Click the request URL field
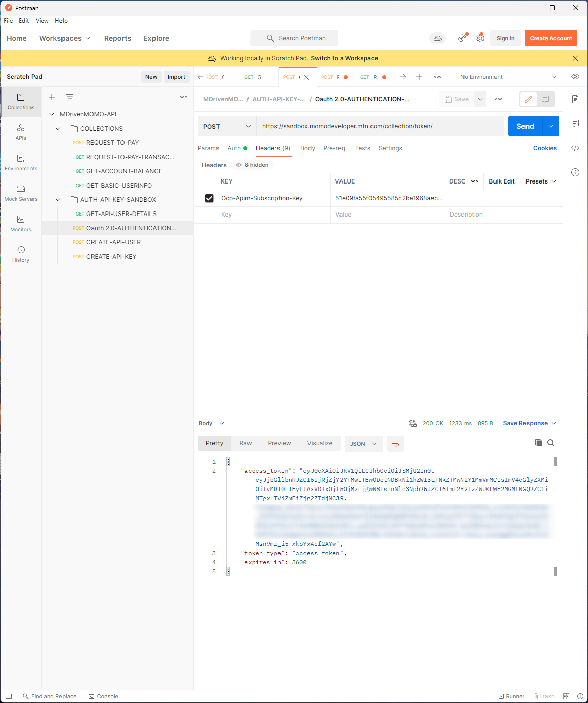Viewport: 588px width, 703px height. [379, 126]
